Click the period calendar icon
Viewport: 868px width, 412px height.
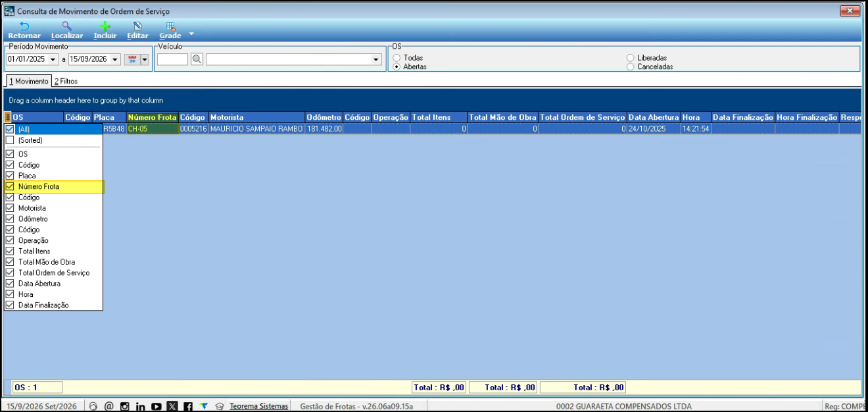132,59
